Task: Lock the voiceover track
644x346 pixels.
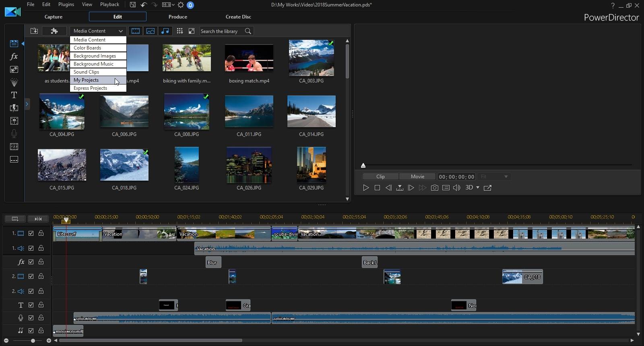Action: pyautogui.click(x=41, y=318)
